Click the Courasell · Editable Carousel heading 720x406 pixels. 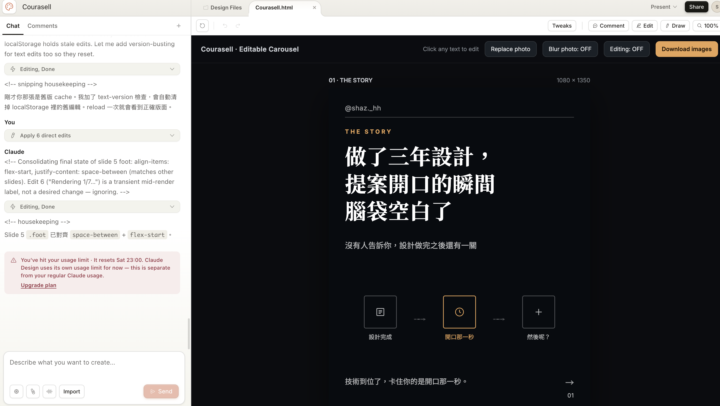[250, 49]
